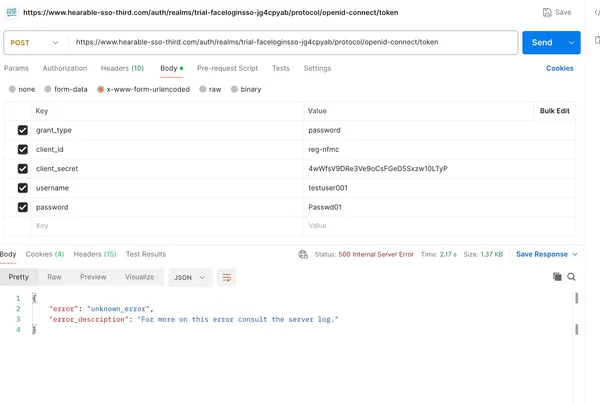Uncheck the grant_type parameter checkbox

pyautogui.click(x=23, y=130)
